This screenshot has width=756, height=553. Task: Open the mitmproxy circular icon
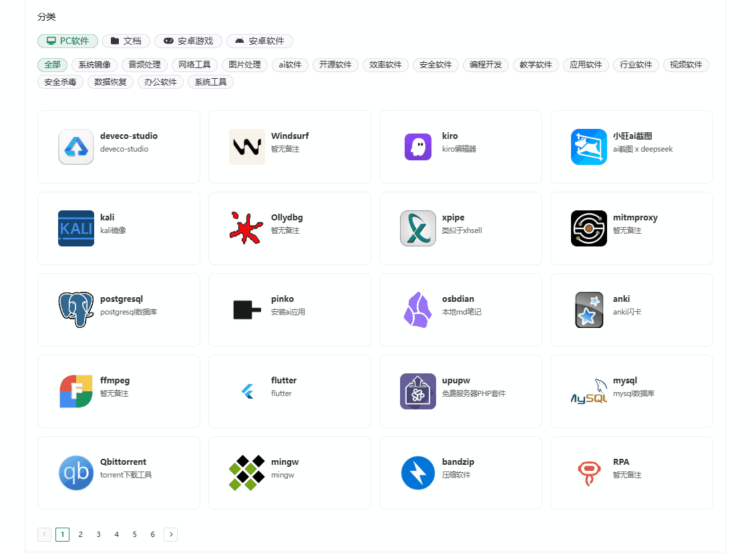coord(588,228)
